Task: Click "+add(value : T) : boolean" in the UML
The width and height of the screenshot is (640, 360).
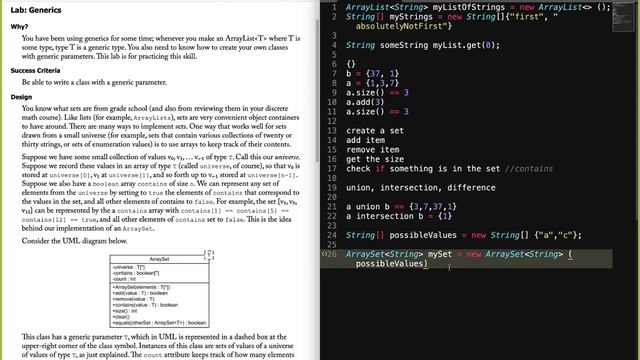Action: click(x=140, y=293)
